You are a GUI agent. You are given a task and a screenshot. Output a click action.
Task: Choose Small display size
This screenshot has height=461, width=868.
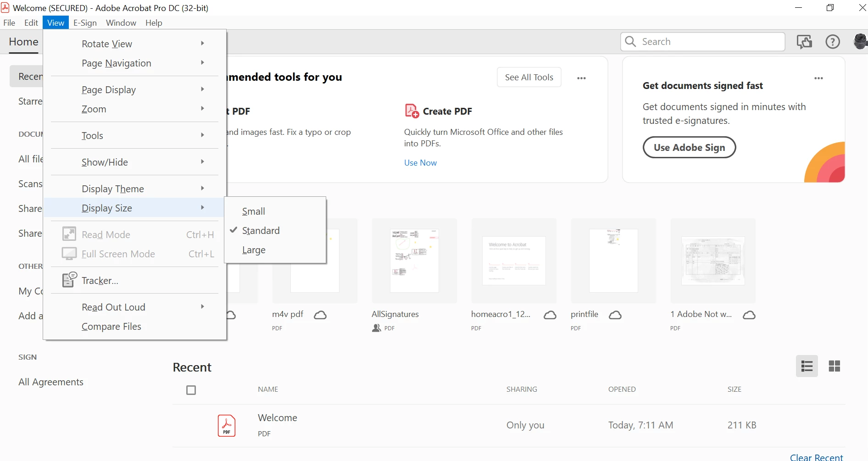275,211
